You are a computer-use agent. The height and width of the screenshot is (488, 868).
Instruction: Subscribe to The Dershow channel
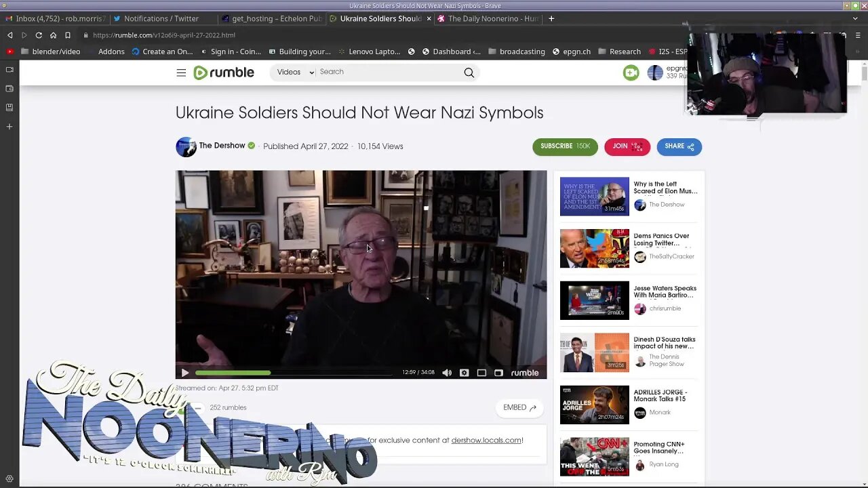click(x=565, y=146)
